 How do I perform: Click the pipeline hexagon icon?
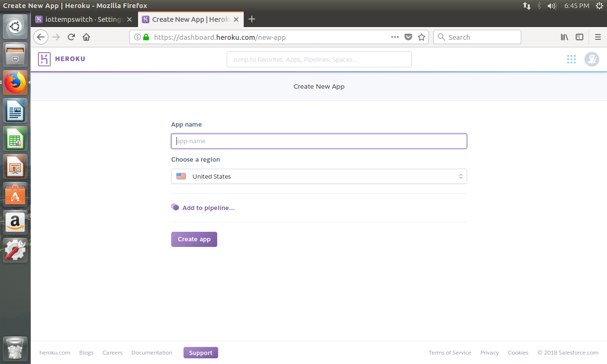pos(175,207)
